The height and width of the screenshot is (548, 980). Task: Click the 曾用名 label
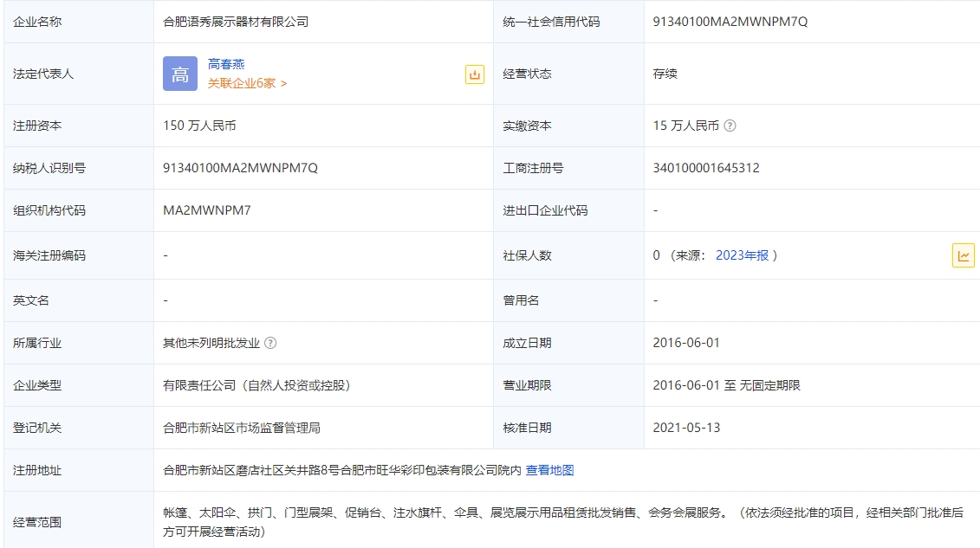521,300
